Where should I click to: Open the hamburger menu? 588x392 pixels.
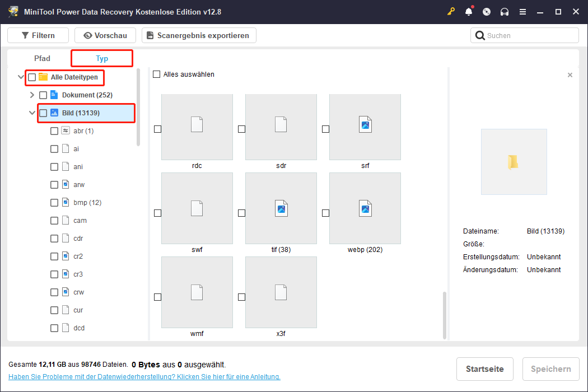pyautogui.click(x=522, y=11)
